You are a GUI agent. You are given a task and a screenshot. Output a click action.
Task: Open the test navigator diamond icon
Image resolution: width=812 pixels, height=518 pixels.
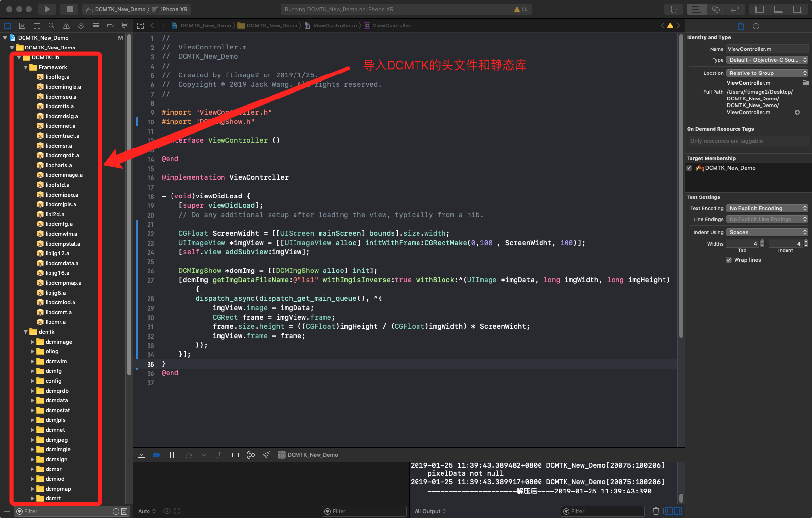coord(81,25)
